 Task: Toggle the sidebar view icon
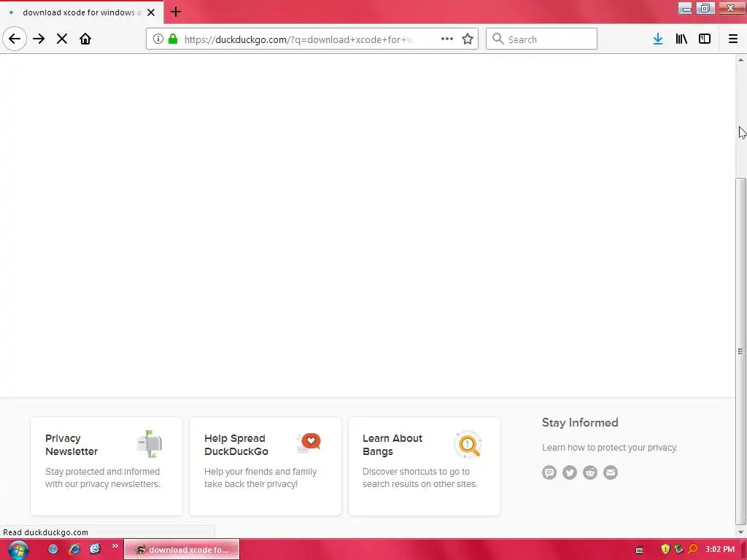[x=705, y=39]
